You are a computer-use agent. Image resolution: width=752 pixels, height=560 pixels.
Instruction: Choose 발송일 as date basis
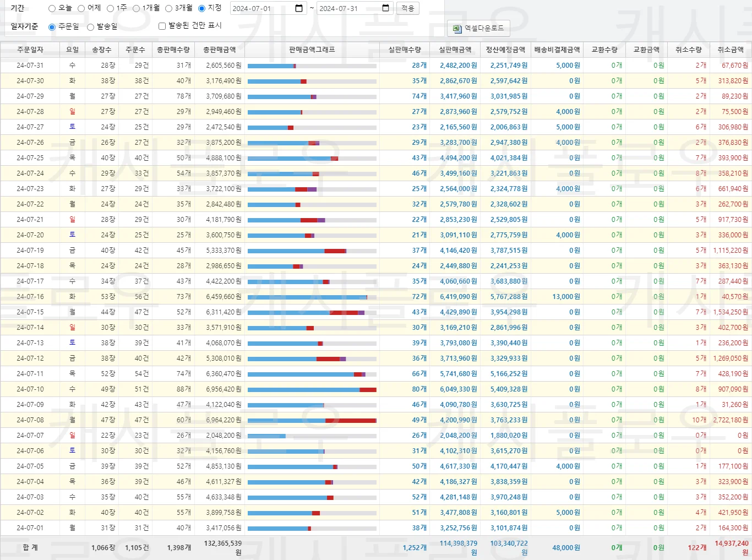(90, 27)
